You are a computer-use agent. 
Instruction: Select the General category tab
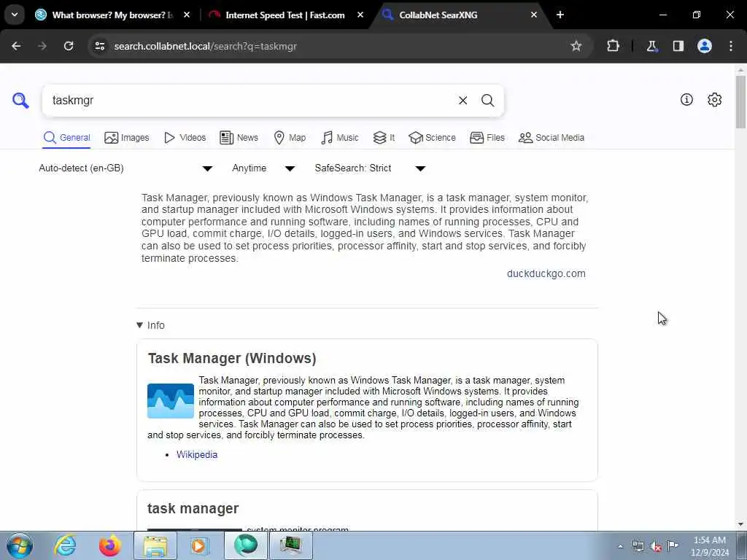66,138
